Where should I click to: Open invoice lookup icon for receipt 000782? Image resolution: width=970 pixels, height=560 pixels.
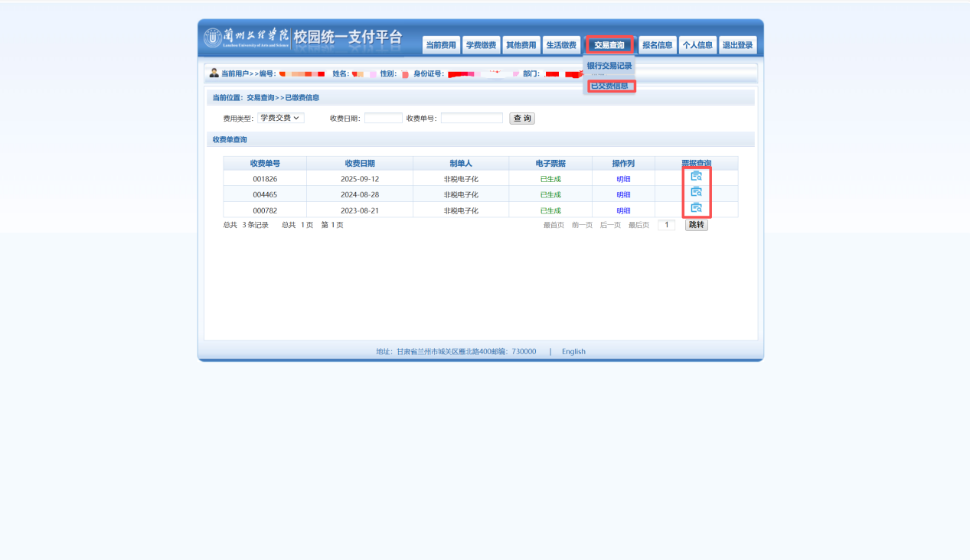696,208
